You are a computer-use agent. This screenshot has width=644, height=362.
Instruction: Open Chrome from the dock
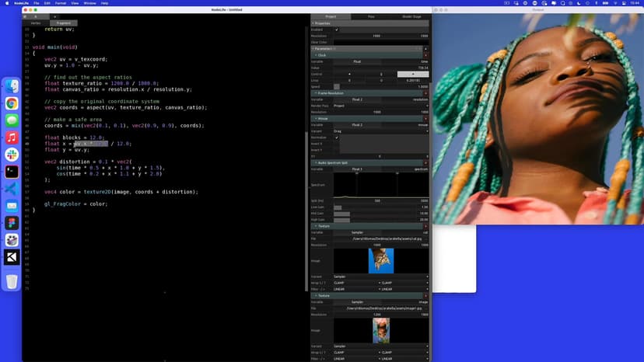coord(12,103)
